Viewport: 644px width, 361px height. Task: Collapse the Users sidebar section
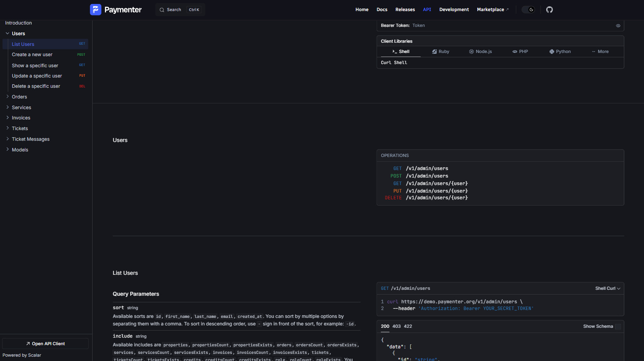8,34
